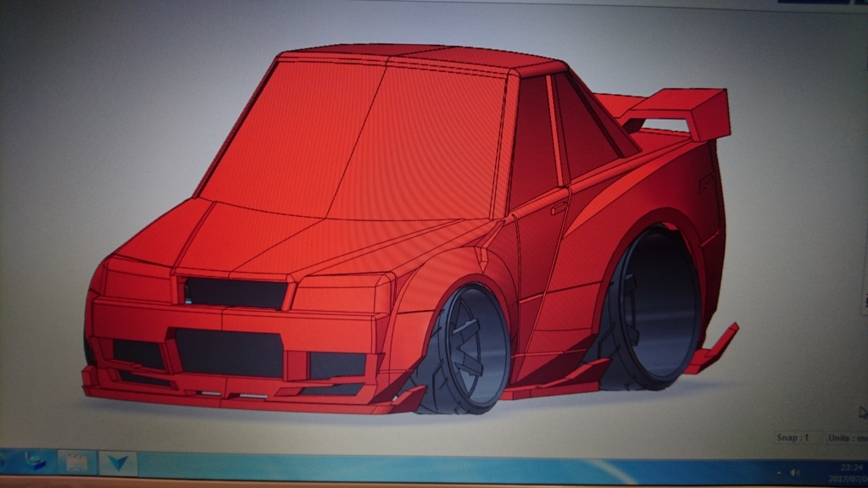Select the red car model in viewport
The height and width of the screenshot is (488, 868).
pos(409,230)
